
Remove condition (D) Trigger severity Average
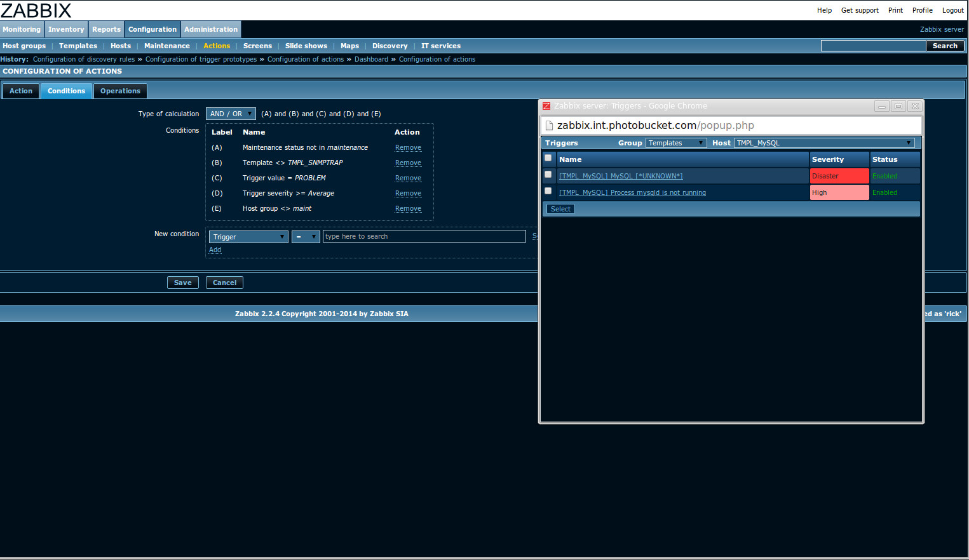pyautogui.click(x=408, y=193)
